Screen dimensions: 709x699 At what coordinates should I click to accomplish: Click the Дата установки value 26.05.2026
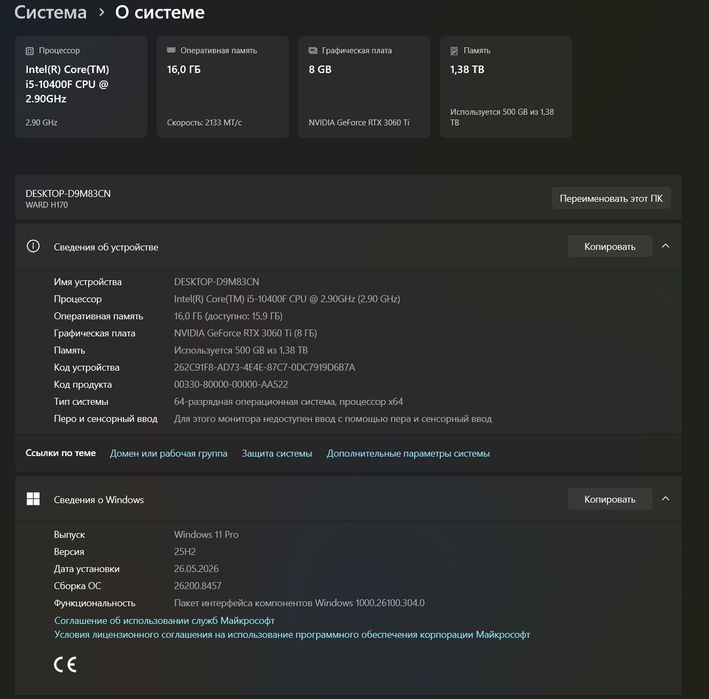pos(196,569)
